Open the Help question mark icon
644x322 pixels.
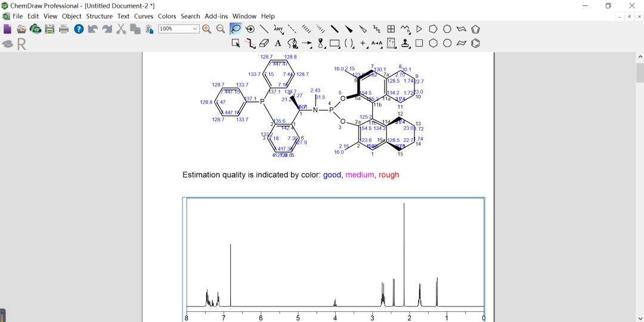pyautogui.click(x=79, y=29)
